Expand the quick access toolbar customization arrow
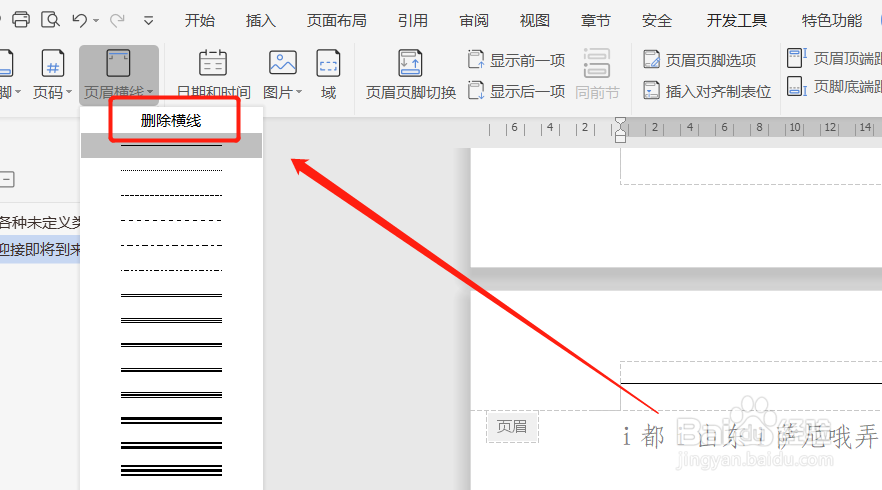 (148, 21)
